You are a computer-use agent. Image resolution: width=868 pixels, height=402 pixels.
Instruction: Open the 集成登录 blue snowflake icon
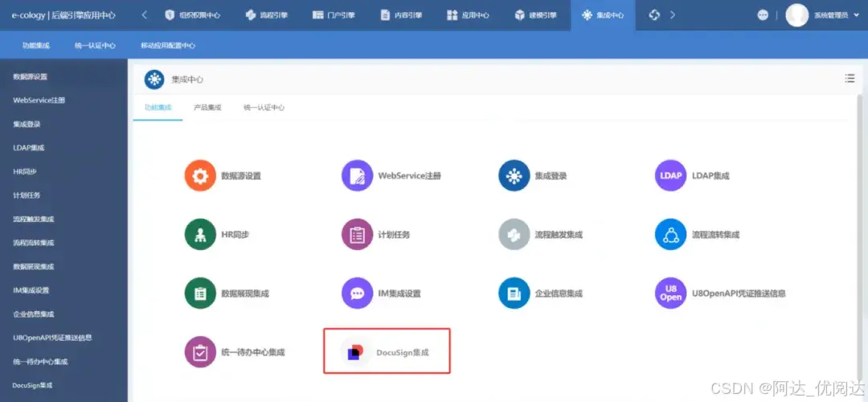tap(514, 175)
